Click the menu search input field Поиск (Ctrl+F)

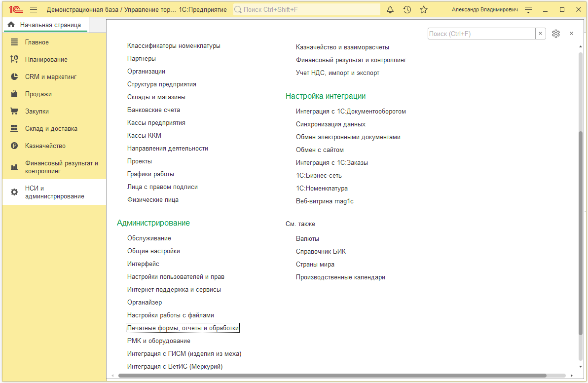click(x=481, y=34)
